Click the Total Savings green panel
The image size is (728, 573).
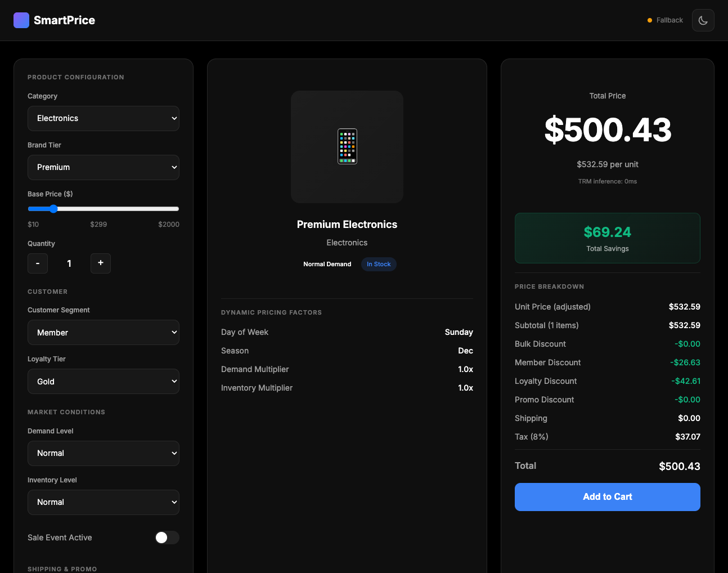(607, 238)
